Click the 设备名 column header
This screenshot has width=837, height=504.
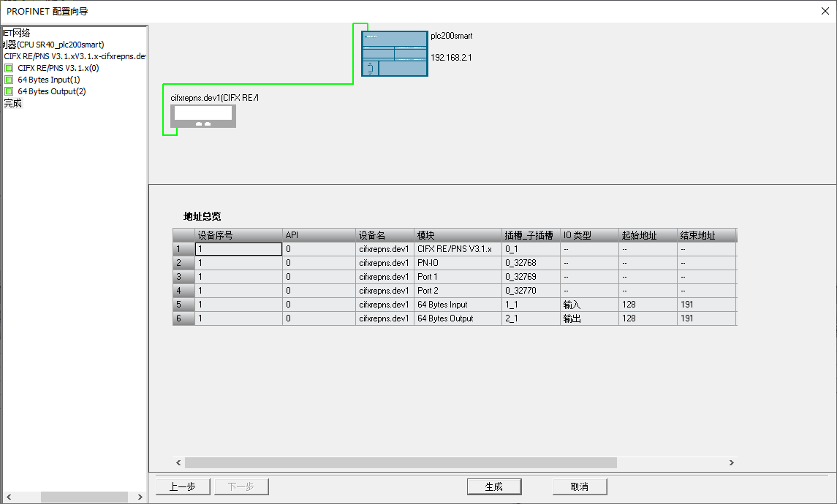[385, 235]
